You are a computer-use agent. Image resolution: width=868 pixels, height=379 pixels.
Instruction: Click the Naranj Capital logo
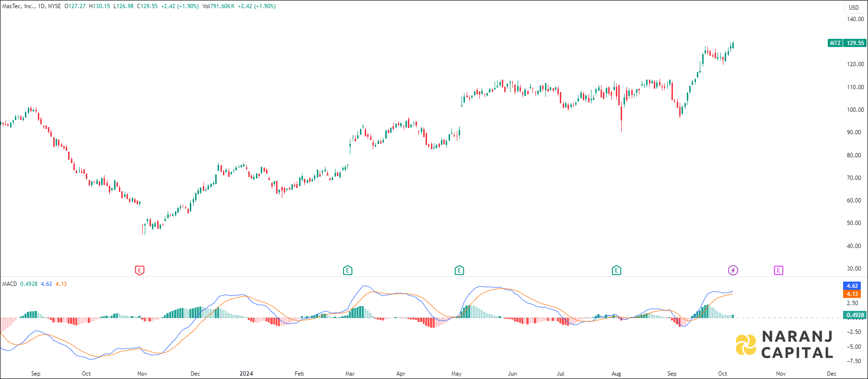(x=784, y=344)
